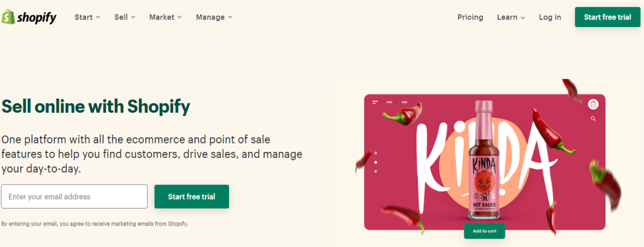Click the Shopify shopping bag logo
Image resolution: width=644 pixels, height=247 pixels.
point(8,17)
